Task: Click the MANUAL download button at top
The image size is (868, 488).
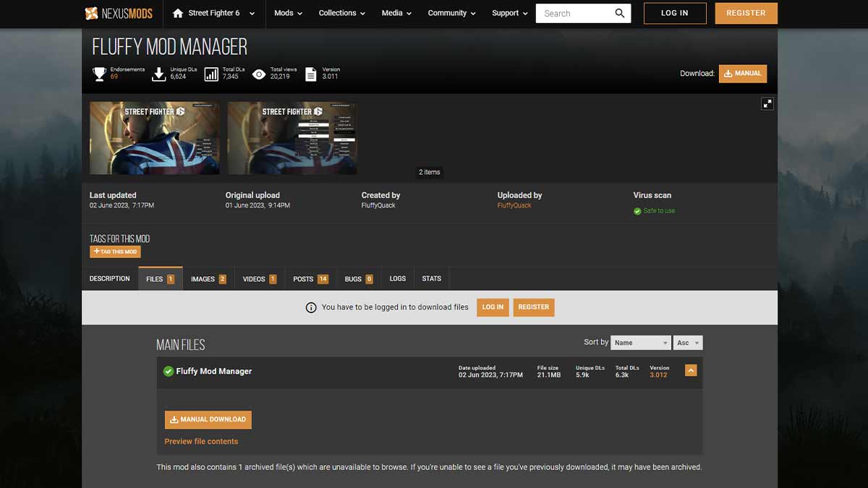Action: tap(742, 73)
